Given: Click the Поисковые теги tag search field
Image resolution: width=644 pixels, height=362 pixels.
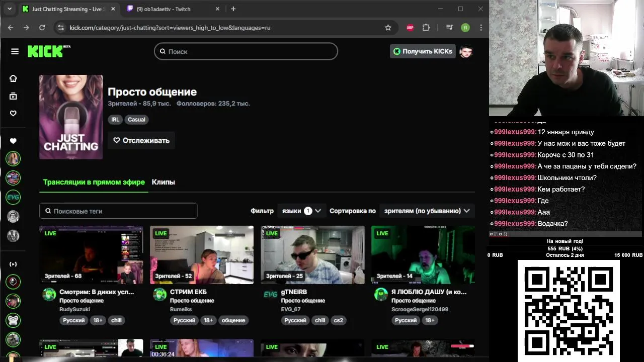Looking at the screenshot, I should (x=118, y=211).
